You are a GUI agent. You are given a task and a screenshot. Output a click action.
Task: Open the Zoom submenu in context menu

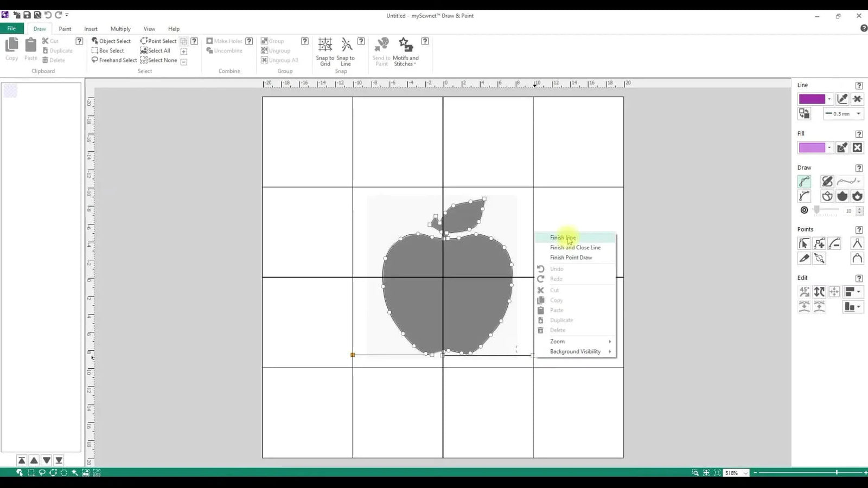[x=557, y=341]
